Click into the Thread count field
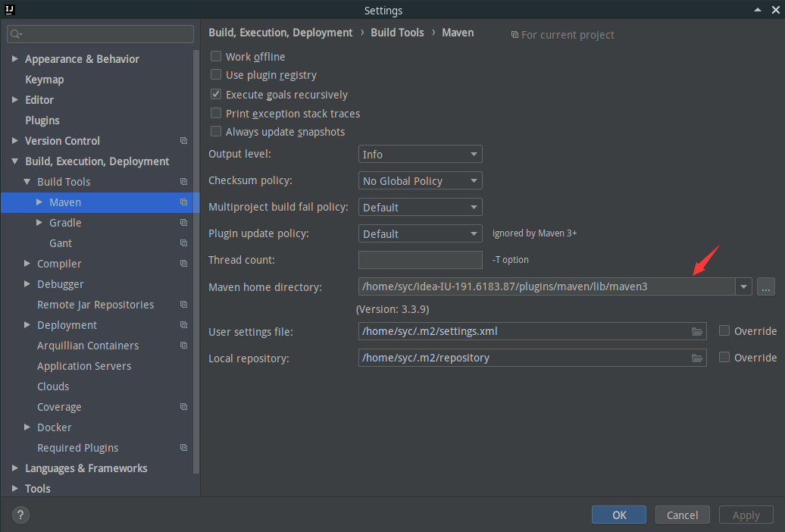The height and width of the screenshot is (532, 785). point(420,260)
